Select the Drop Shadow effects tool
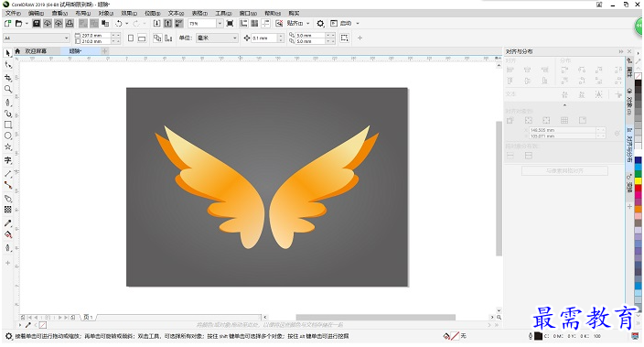 click(8, 199)
